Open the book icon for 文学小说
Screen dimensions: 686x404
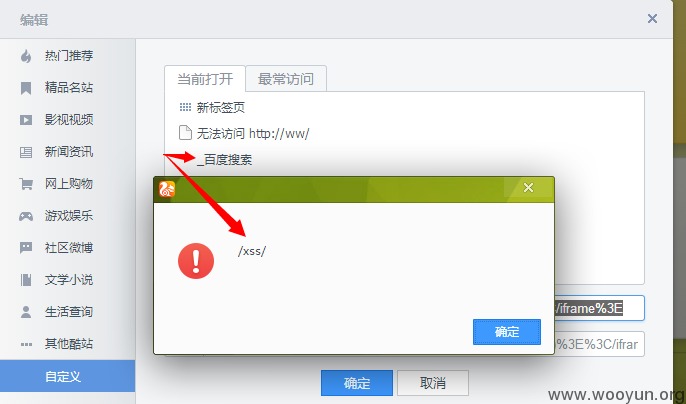click(x=26, y=280)
